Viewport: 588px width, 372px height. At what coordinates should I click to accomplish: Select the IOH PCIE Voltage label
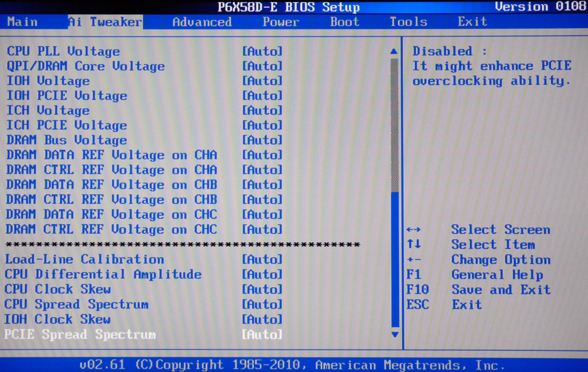[x=67, y=96]
